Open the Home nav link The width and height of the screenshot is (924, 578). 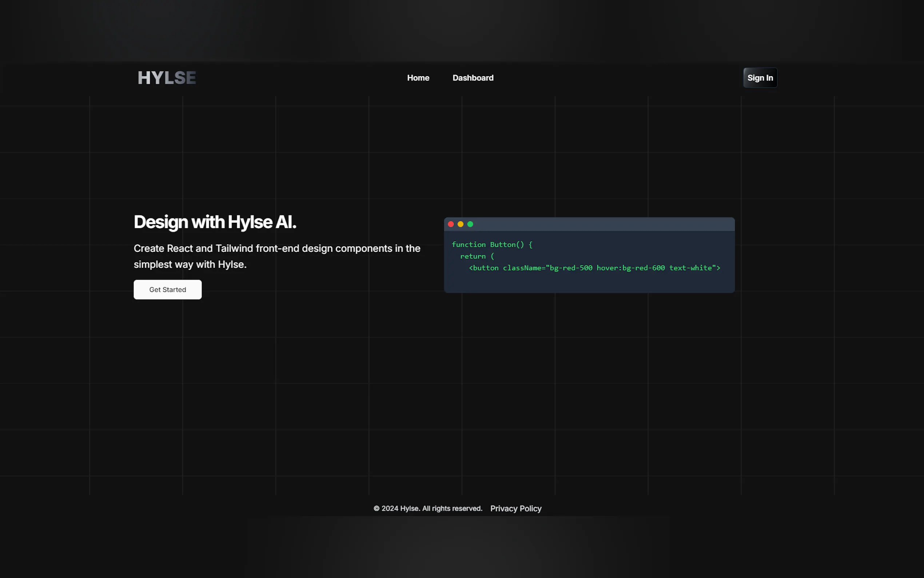pyautogui.click(x=418, y=78)
